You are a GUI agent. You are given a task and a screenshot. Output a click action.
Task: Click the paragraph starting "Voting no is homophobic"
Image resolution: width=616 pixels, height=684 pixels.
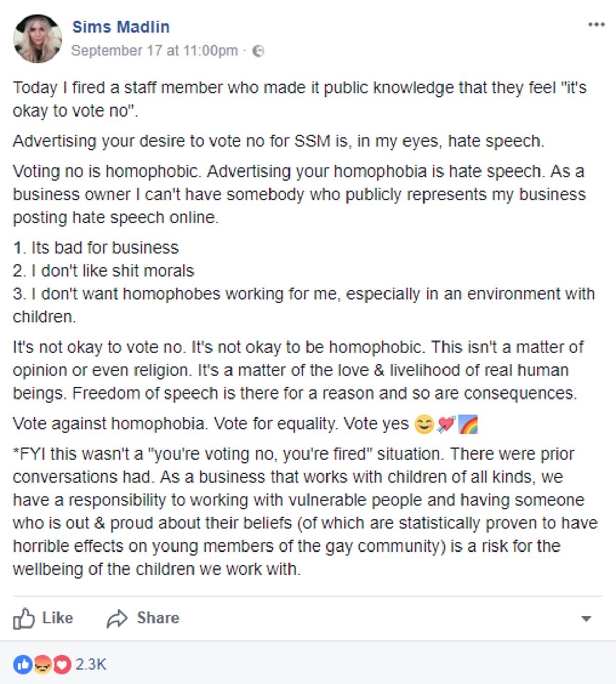point(299,194)
